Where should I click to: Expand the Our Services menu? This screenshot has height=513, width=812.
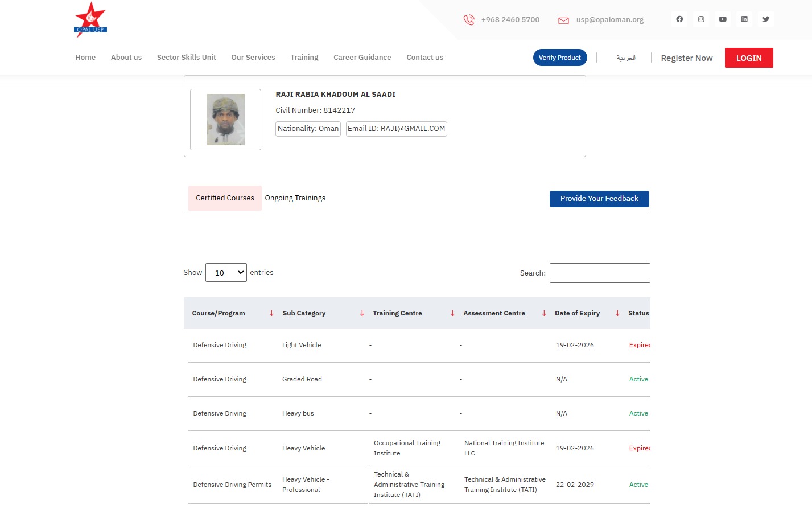(253, 58)
